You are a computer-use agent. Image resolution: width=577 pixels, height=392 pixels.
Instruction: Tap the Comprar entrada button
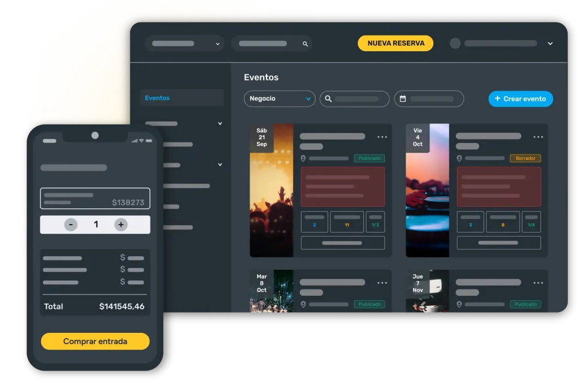95,341
